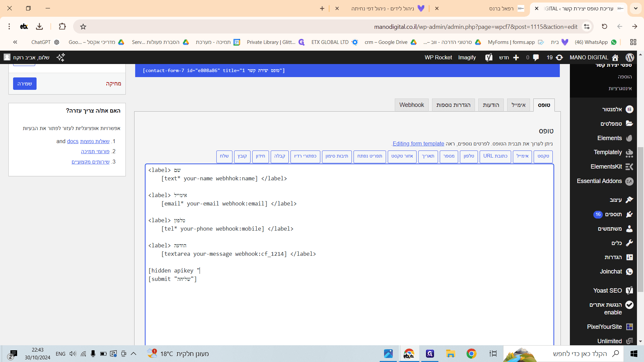Open the Settings (הגדרות) sidebar icon
644x362 pixels.
pos(630,257)
